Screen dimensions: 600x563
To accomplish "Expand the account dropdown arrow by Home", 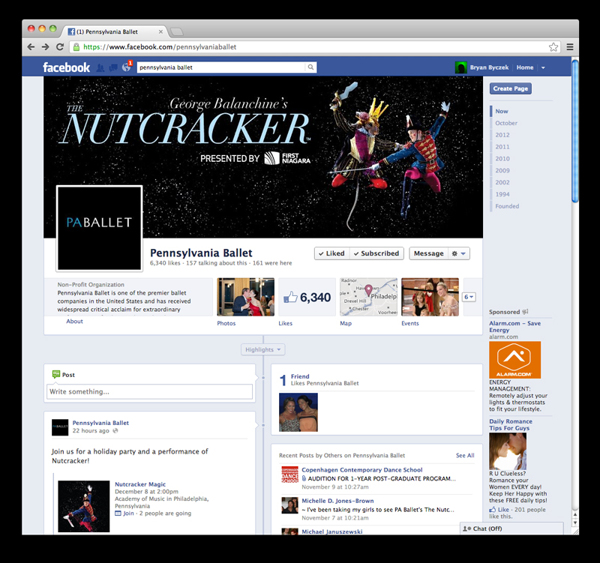I will click(x=543, y=68).
